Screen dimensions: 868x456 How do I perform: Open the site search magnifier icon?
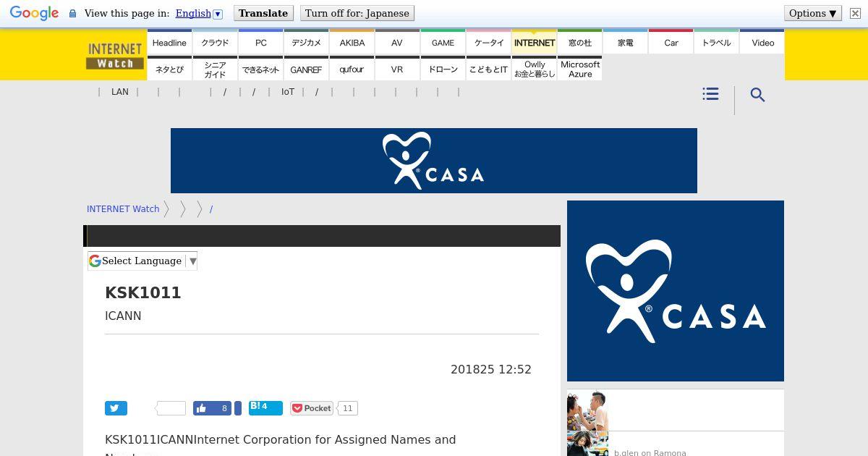(x=757, y=95)
